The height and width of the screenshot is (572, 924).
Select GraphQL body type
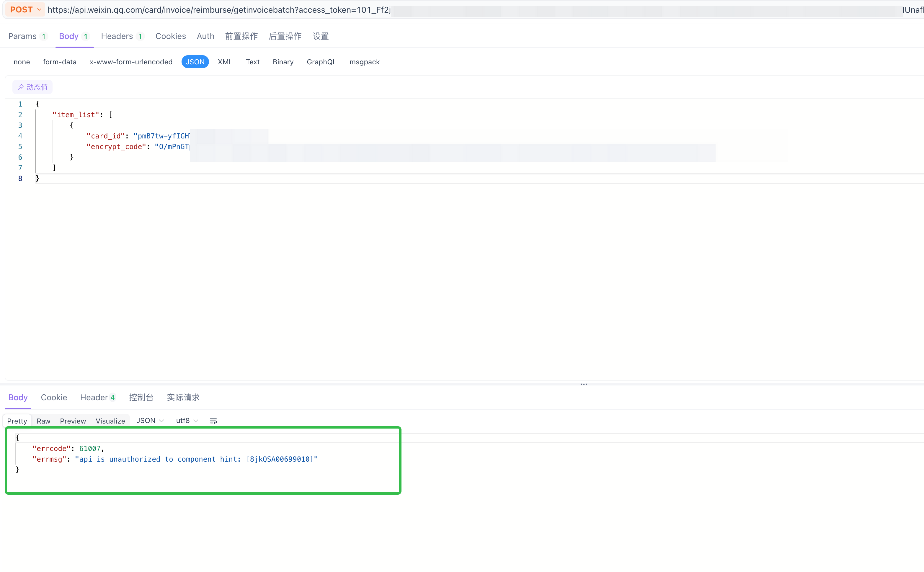321,62
